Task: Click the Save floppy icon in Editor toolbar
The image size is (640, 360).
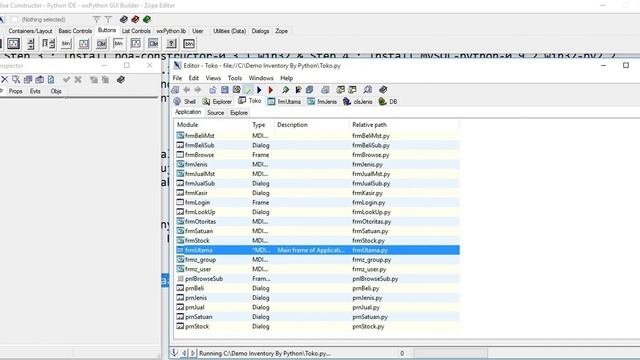Action: [x=224, y=90]
